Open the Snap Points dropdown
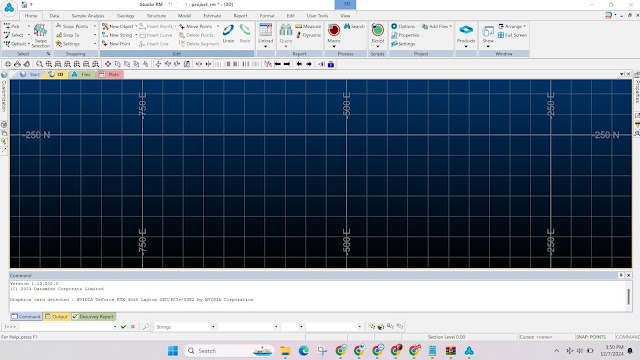The height and width of the screenshot is (360, 640). click(95, 26)
